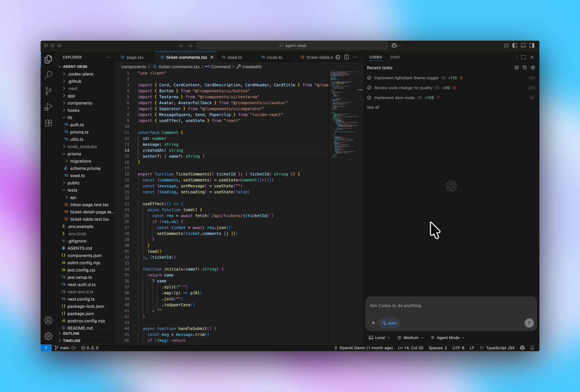The image size is (580, 392).
Task: Send the Codex prompt arrow button
Action: pos(529,323)
